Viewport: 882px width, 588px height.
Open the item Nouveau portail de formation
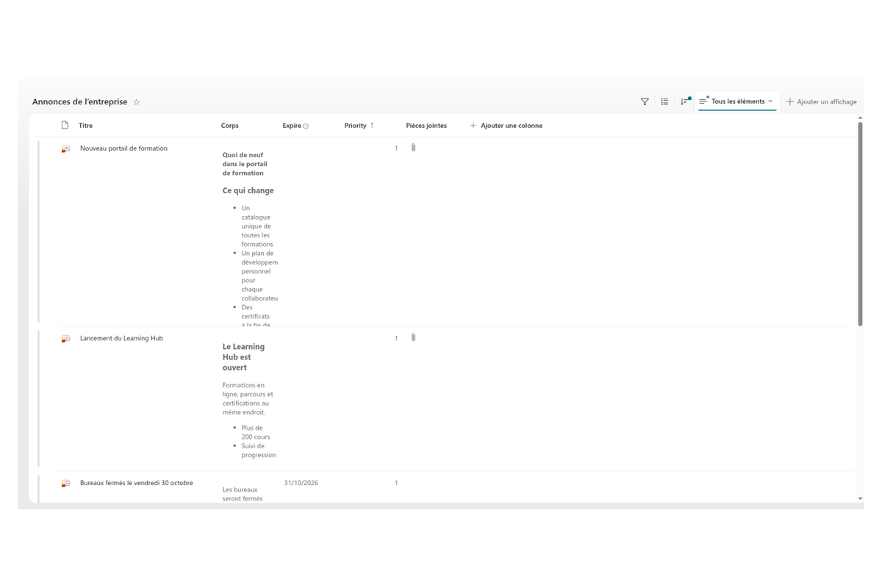tap(123, 148)
